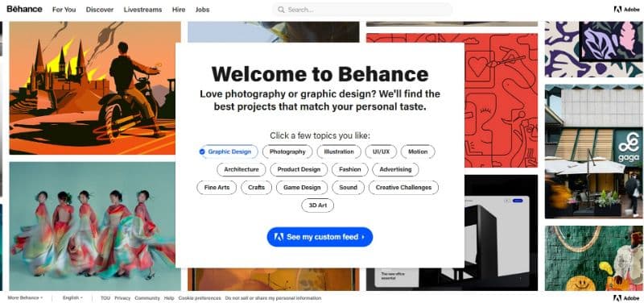644x303 pixels.
Task: Open Do not sell or share link
Action: [x=273, y=298]
